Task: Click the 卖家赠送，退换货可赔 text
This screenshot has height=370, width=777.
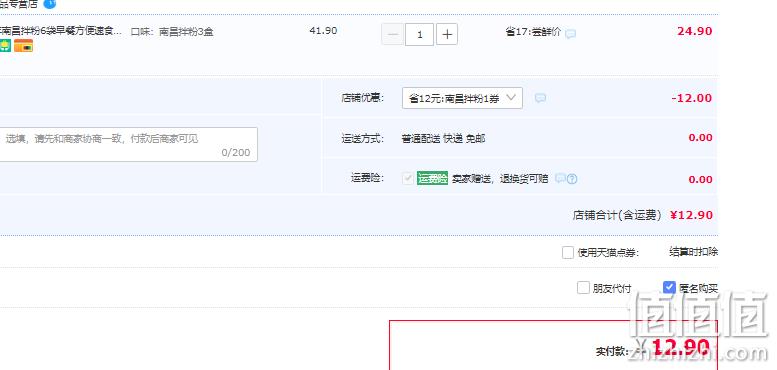Action: [x=500, y=179]
